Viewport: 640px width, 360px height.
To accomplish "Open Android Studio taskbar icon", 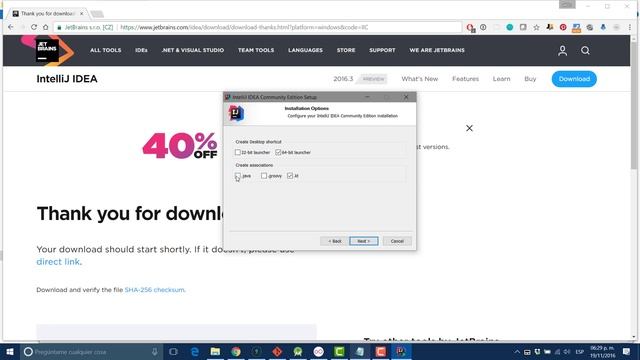I will pos(298,351).
